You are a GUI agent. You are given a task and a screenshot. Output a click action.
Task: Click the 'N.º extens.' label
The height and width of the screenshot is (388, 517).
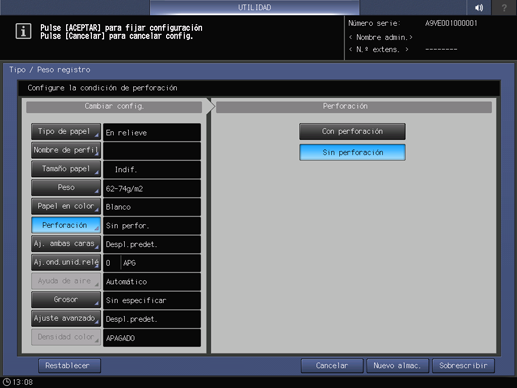coord(379,50)
